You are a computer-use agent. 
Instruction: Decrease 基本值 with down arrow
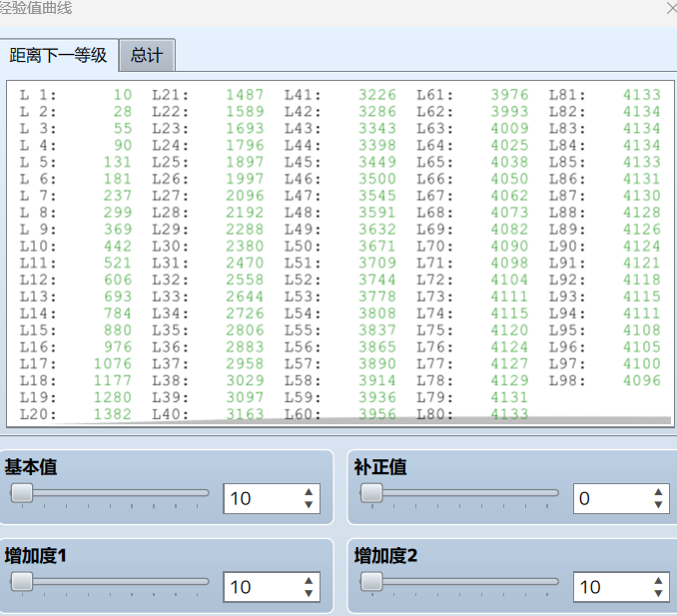[309, 504]
